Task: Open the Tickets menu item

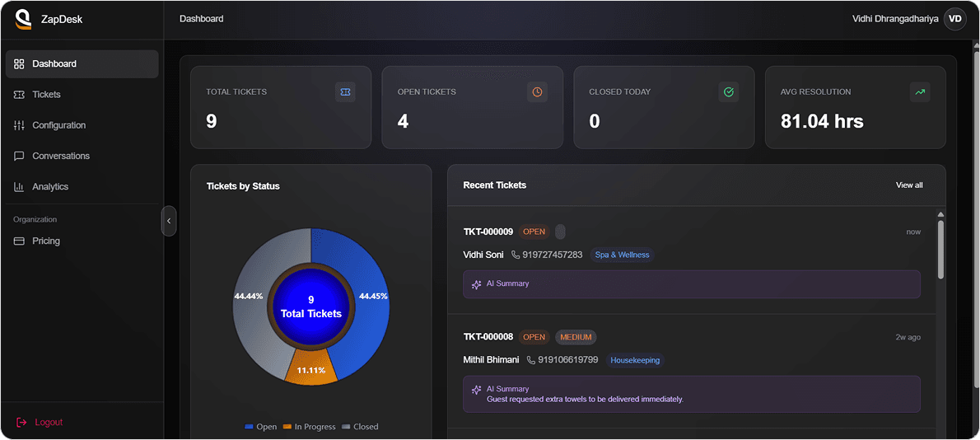Action: [82, 95]
